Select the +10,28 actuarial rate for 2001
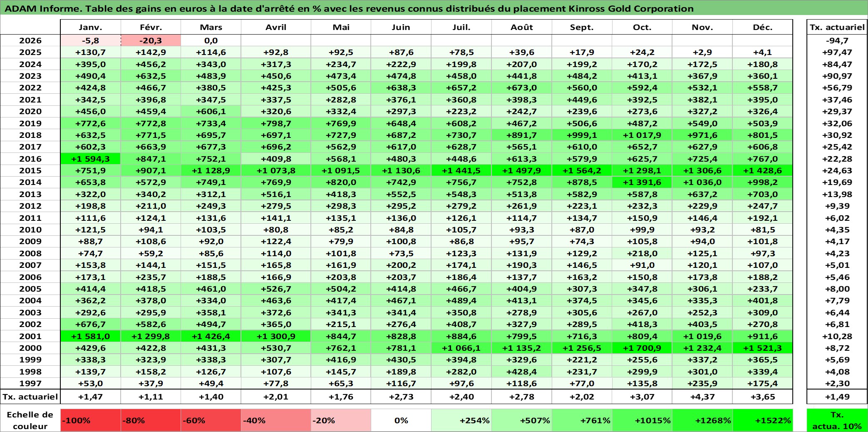Viewport: 868px width, 432px height. [x=837, y=336]
